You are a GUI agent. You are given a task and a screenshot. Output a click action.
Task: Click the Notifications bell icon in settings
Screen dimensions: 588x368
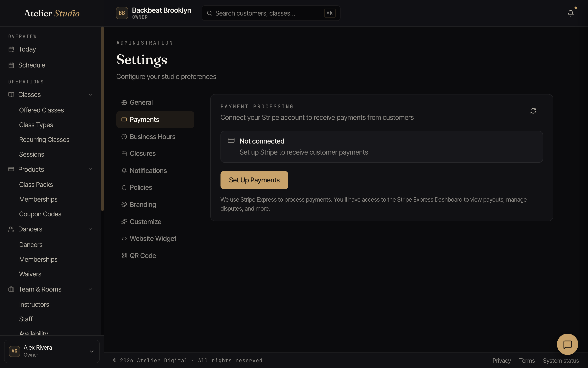(x=124, y=171)
